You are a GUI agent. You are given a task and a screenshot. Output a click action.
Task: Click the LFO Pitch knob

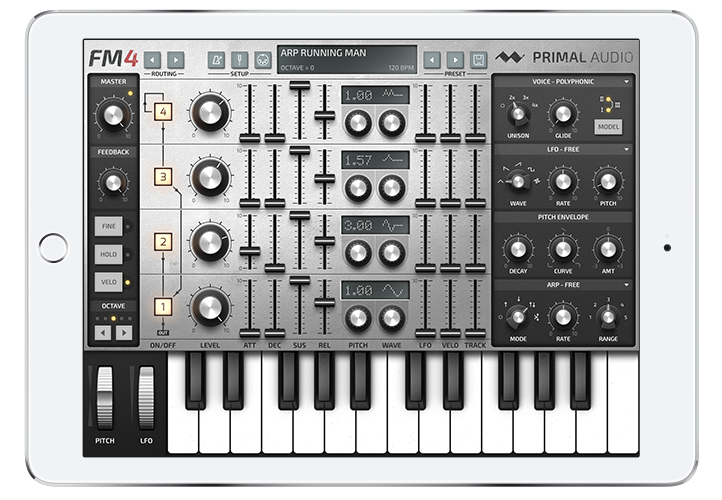pyautogui.click(x=608, y=181)
